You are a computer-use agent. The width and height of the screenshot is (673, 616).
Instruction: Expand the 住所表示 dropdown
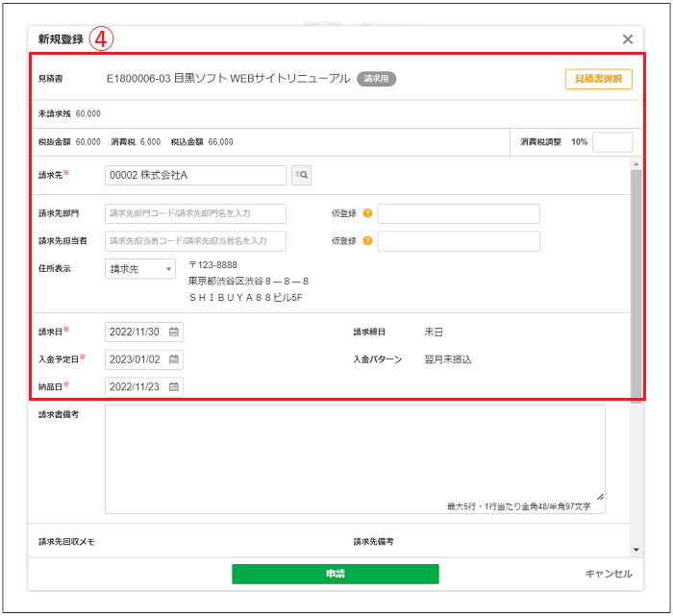pyautogui.click(x=140, y=269)
